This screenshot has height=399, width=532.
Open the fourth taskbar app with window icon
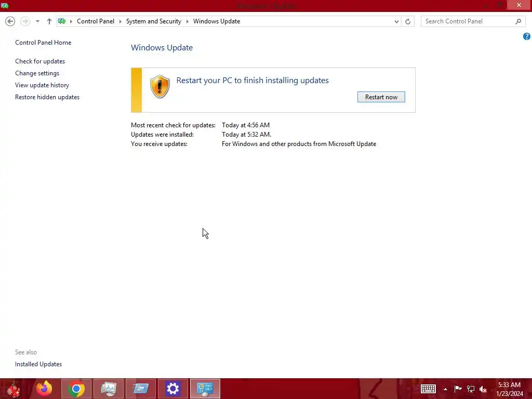[x=141, y=389]
